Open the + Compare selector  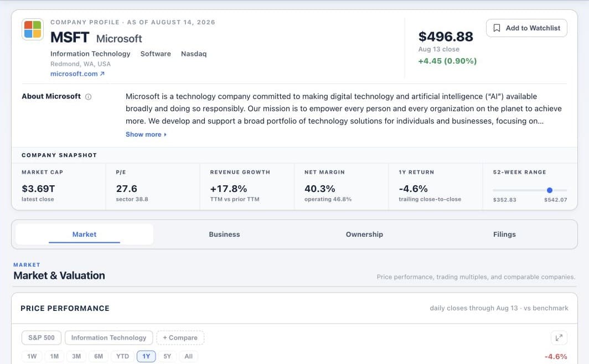[x=180, y=337]
